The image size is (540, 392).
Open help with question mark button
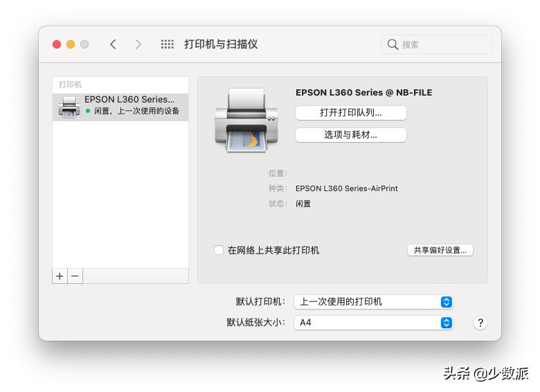pos(480,323)
